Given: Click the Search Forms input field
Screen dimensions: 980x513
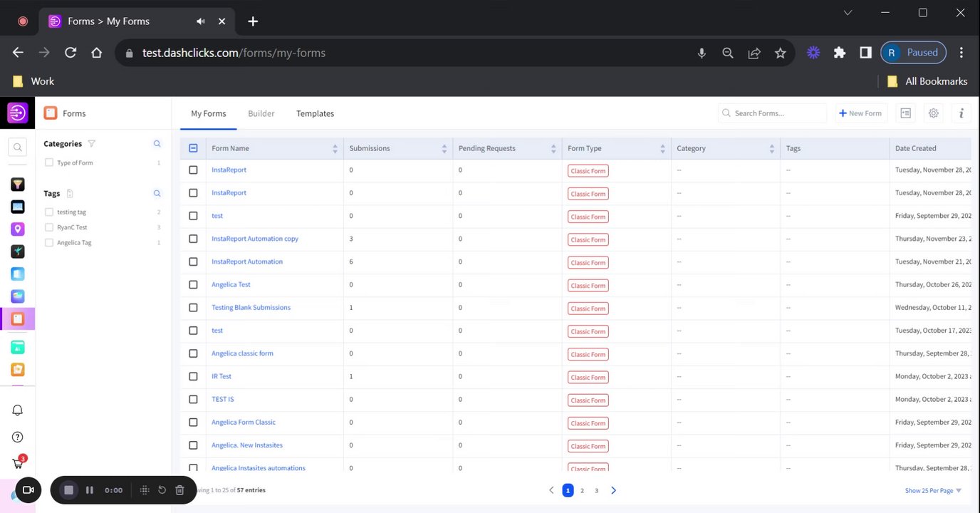Looking at the screenshot, I should (x=776, y=113).
